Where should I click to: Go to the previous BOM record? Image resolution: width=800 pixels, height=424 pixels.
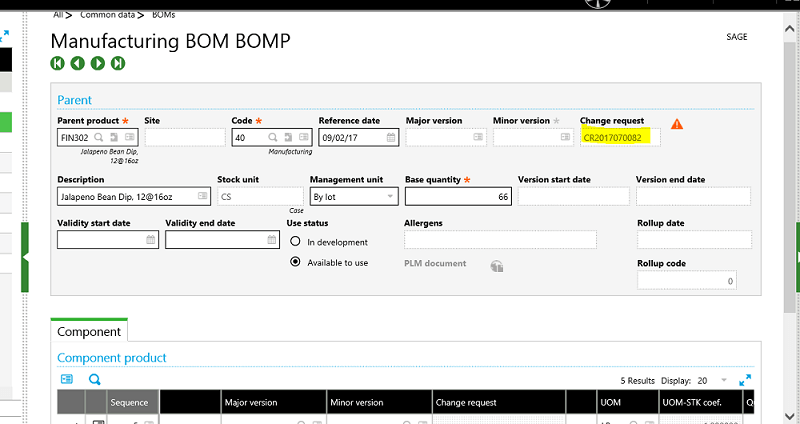(77, 63)
